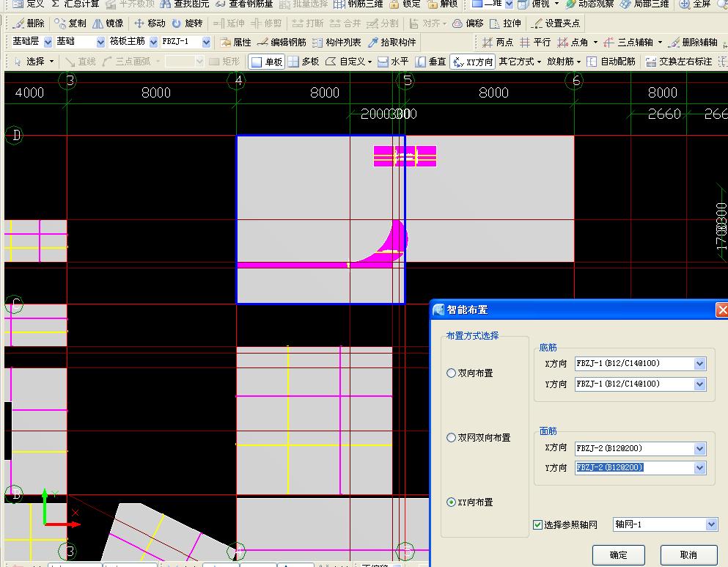Click the 确定 button

pyautogui.click(x=619, y=555)
